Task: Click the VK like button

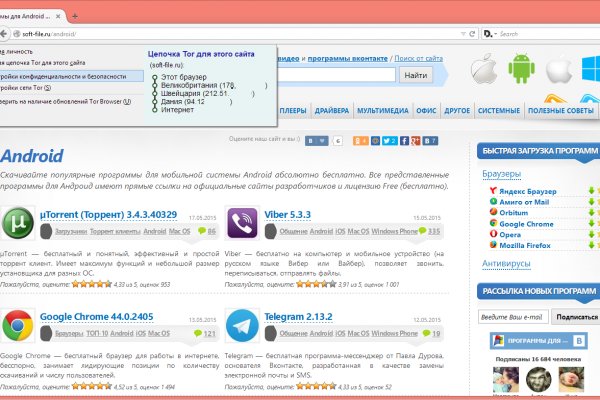Action: [316, 141]
